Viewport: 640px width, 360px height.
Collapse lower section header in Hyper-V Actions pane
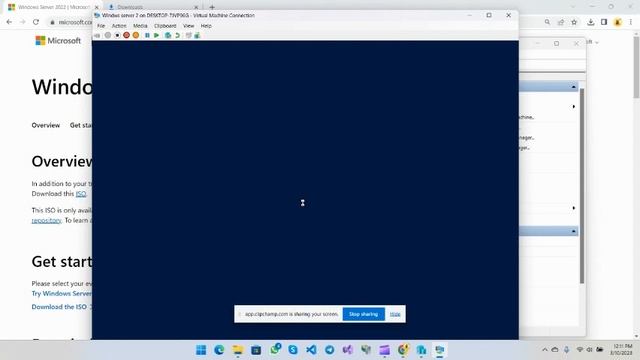point(573,231)
